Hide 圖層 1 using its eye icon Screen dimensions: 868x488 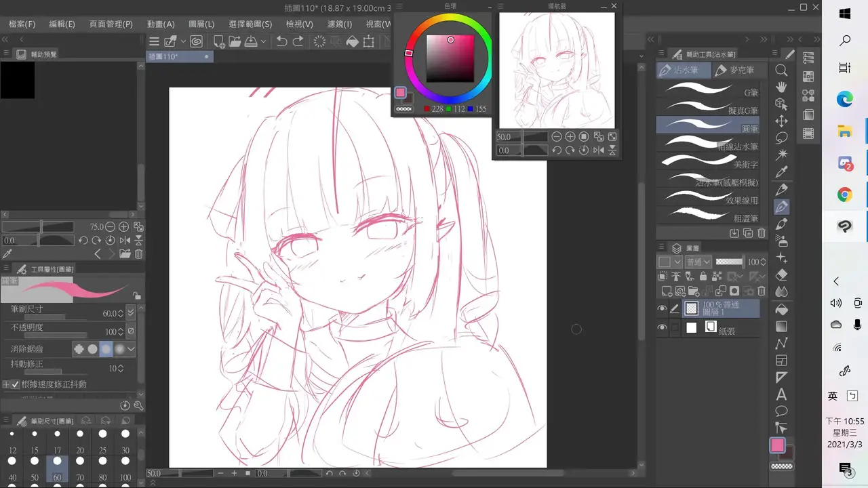point(662,309)
